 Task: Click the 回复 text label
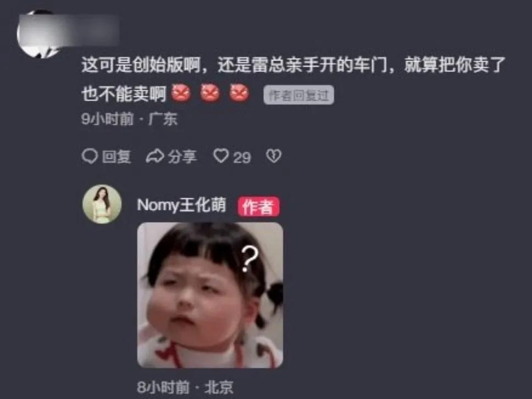point(117,157)
